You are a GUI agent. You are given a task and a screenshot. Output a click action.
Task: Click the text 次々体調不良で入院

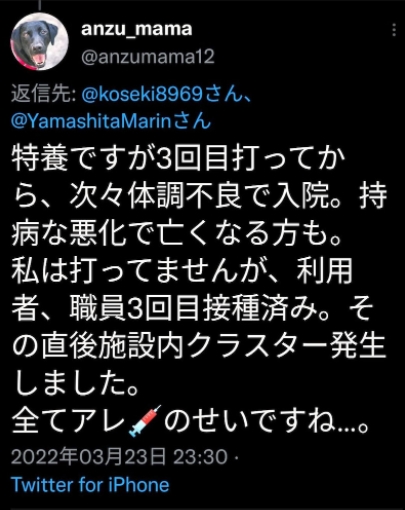[200, 195]
